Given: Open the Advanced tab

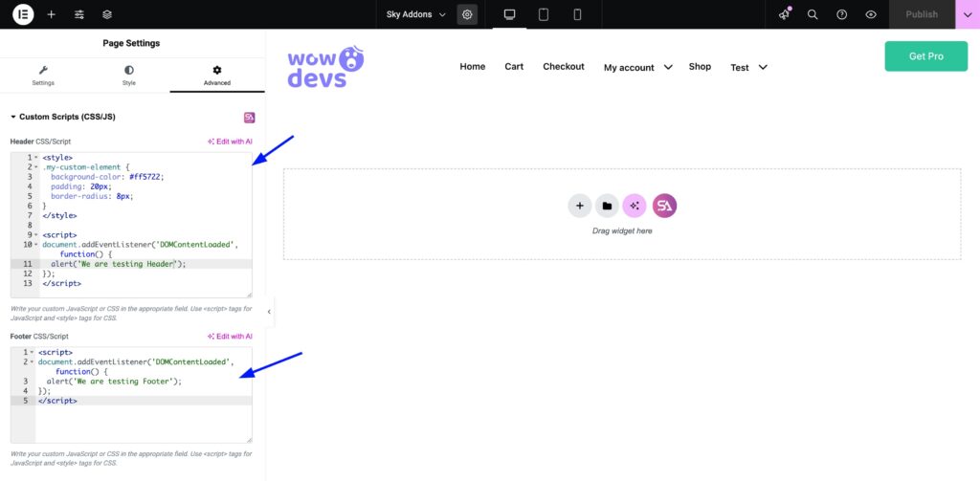Looking at the screenshot, I should click(x=217, y=76).
